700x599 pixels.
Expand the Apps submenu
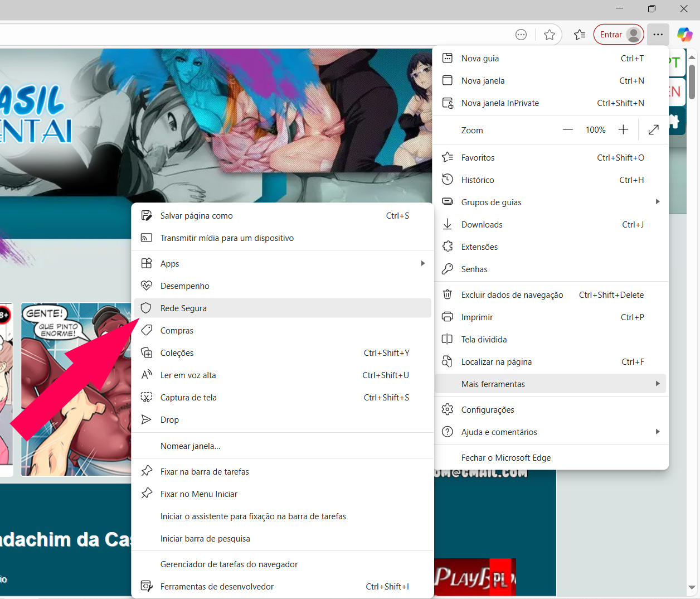point(283,264)
